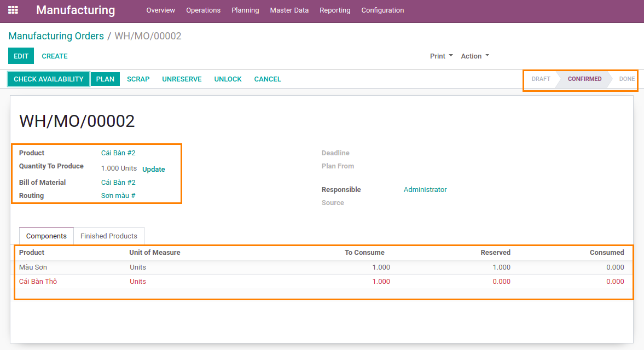Open the Overview menu
644x350 pixels.
[x=160, y=10]
